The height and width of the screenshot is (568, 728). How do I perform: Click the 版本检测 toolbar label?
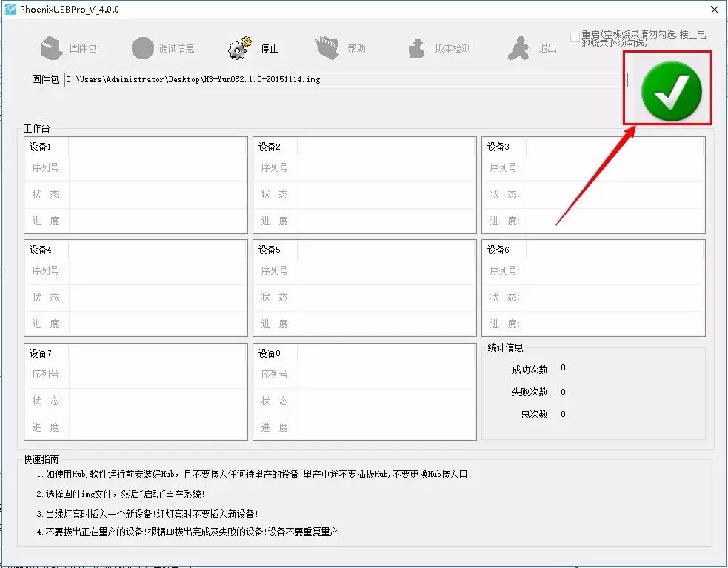point(453,49)
